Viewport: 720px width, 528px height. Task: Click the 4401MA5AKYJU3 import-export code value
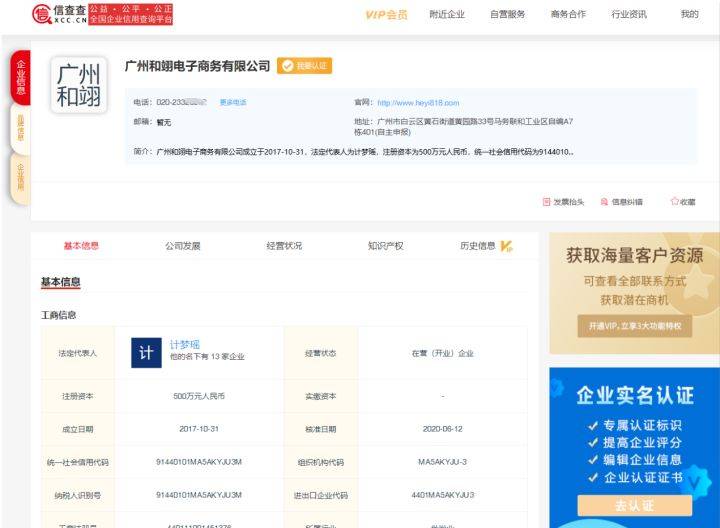tap(443, 495)
